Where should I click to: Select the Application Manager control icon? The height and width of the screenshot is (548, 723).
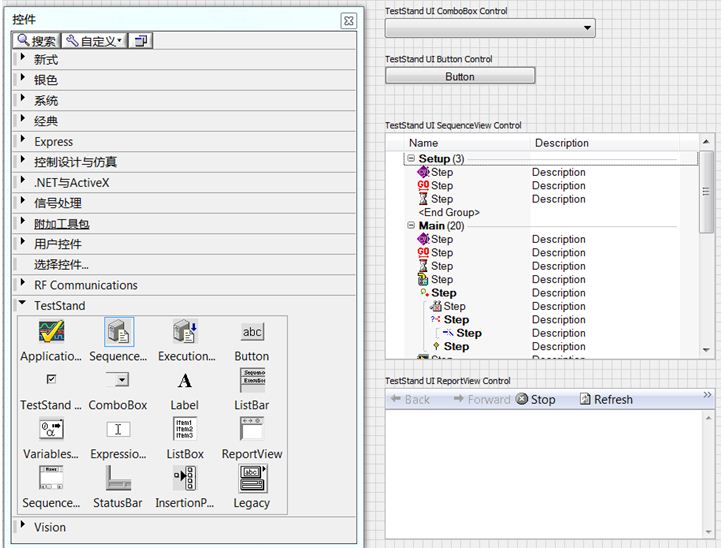[51, 332]
